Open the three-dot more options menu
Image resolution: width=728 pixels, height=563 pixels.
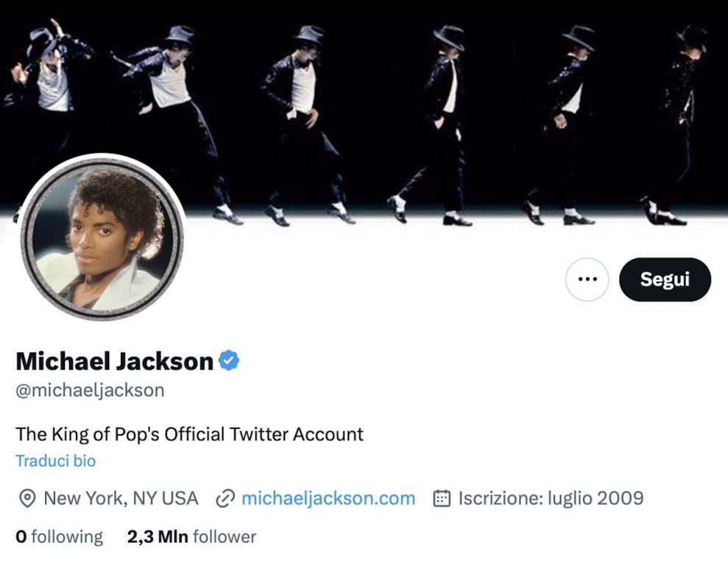pyautogui.click(x=587, y=280)
